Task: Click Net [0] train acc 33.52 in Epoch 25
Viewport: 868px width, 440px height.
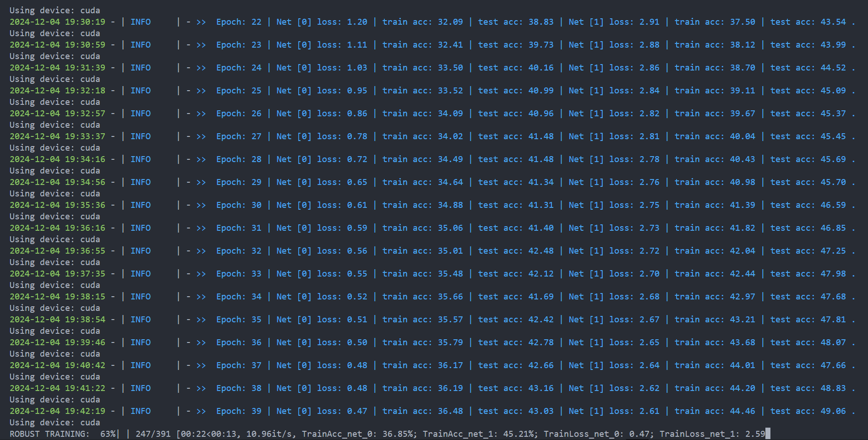Action: [x=450, y=91]
